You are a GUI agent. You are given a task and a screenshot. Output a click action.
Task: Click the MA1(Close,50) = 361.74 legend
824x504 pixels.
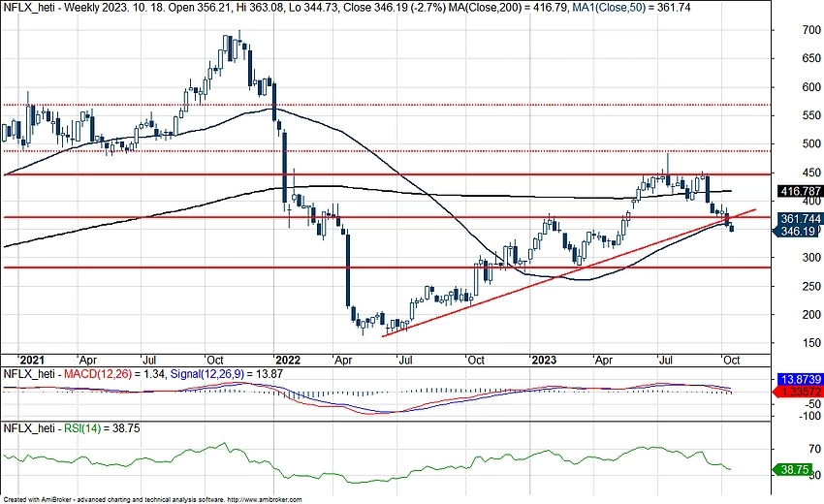click(x=631, y=8)
